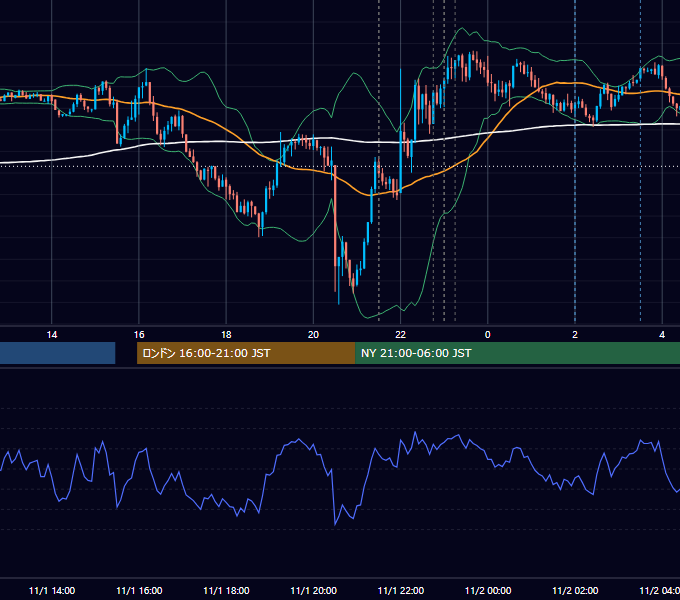Click the 11/1 16:00 date label
The height and width of the screenshot is (600, 680).
(139, 590)
